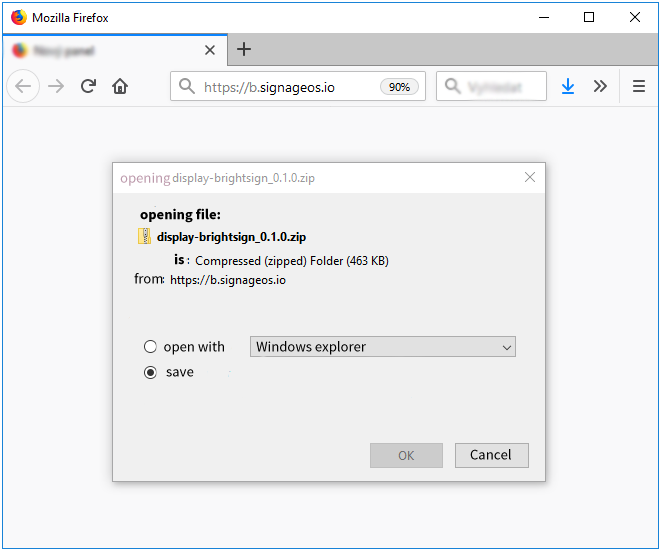Select the blurred browser tab

click(x=115, y=50)
